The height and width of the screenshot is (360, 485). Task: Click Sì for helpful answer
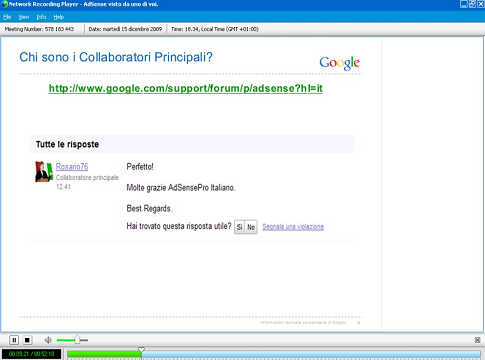point(239,227)
